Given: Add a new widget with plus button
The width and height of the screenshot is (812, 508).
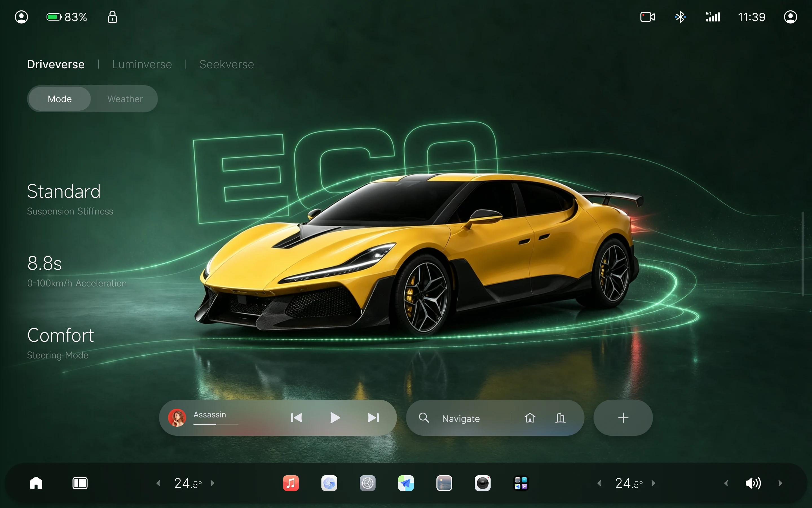Looking at the screenshot, I should coord(623,418).
